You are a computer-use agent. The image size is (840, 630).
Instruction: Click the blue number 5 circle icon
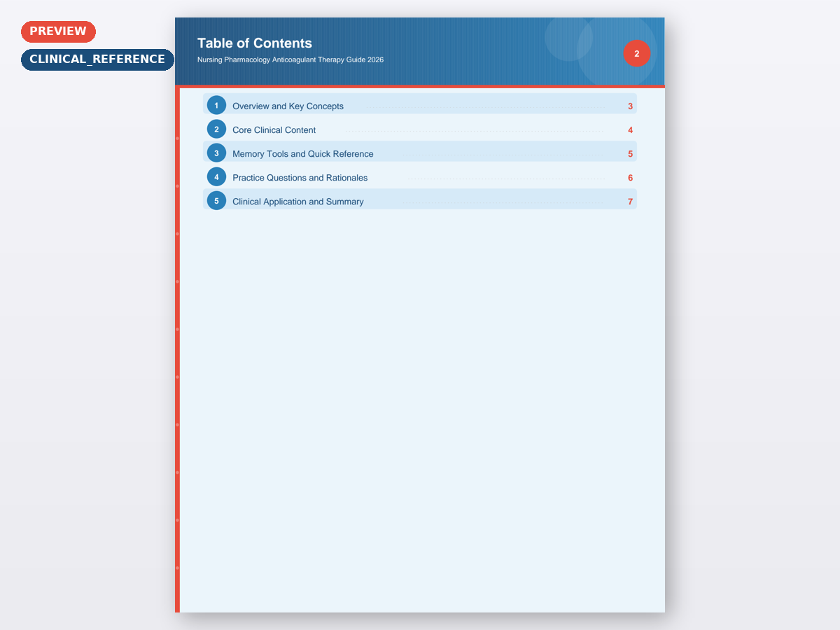click(x=216, y=201)
